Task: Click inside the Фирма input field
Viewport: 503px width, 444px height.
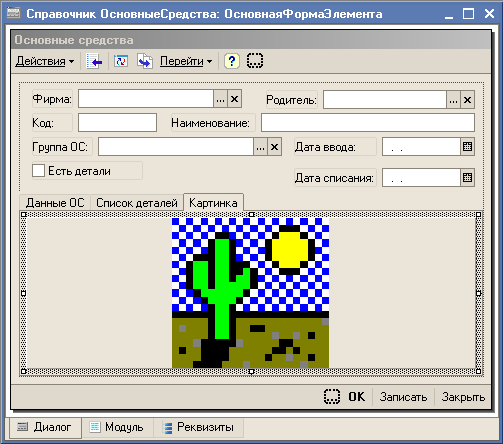Action: (x=146, y=99)
